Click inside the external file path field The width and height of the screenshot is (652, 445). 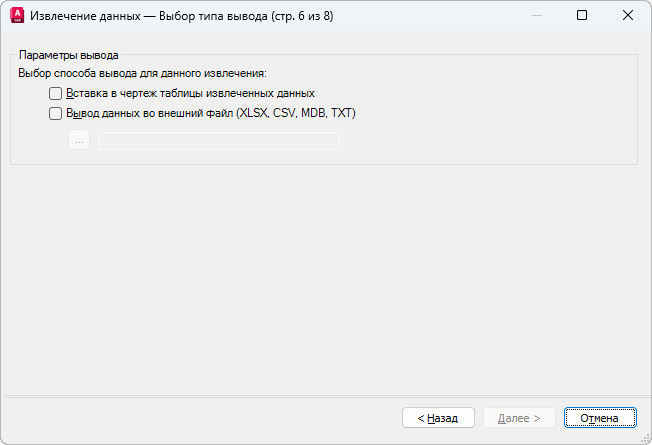tap(219, 140)
